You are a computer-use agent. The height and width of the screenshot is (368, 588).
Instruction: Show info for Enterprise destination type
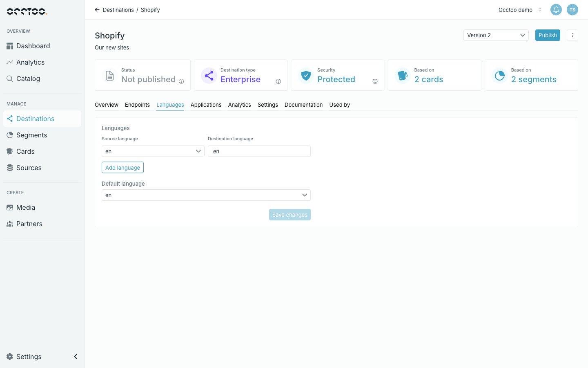point(278,81)
